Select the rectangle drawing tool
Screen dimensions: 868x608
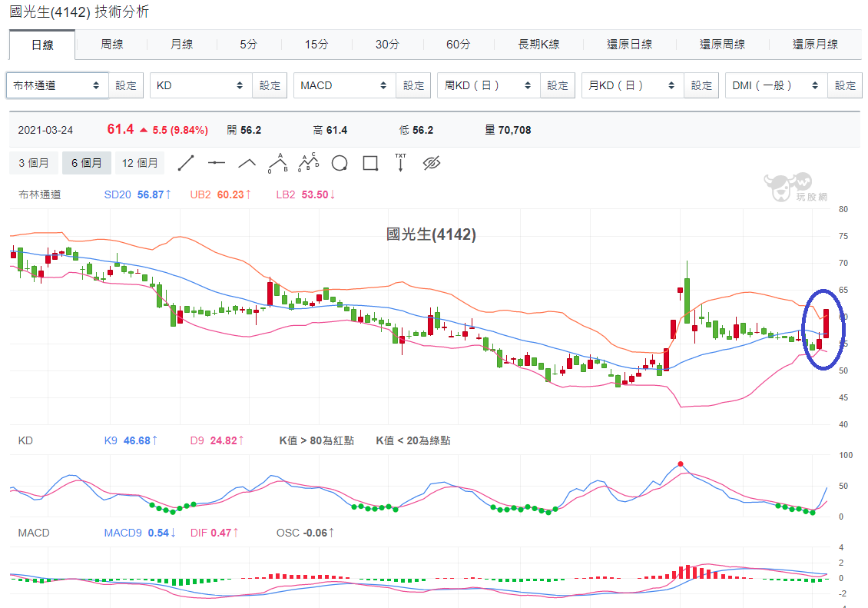(370, 164)
